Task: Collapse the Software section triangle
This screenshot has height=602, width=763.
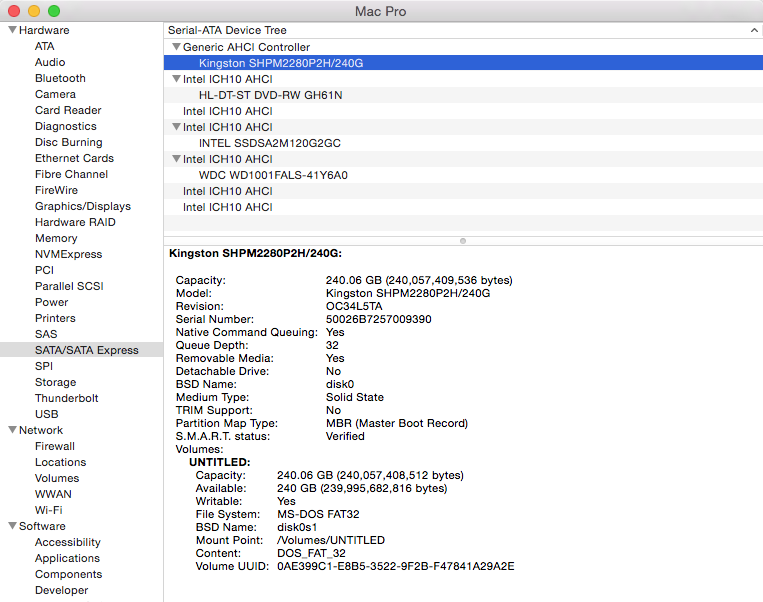Action: coord(13,526)
